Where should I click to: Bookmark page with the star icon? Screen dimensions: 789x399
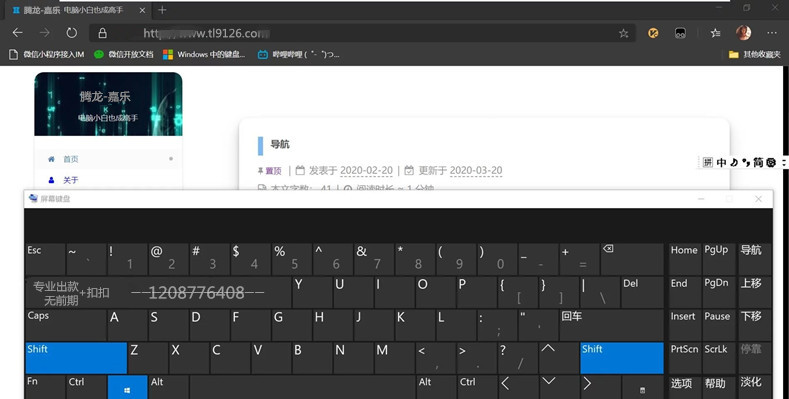tap(623, 34)
